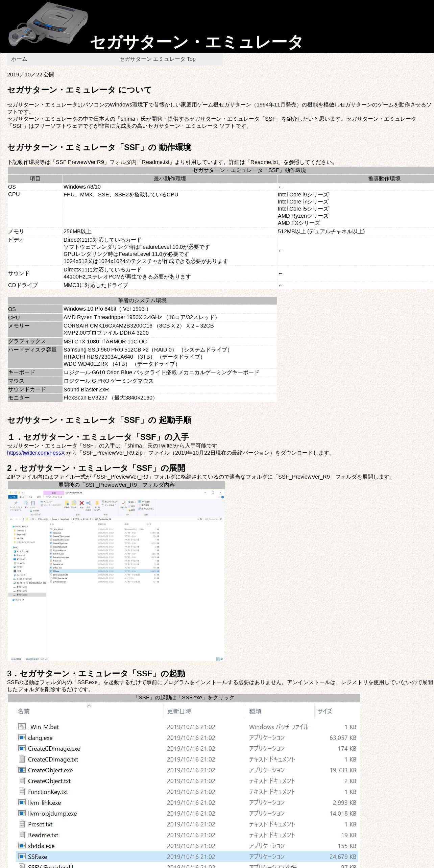Click the CreateCDImage.txt document icon in large list
This screenshot has height=868, width=434.
click(x=22, y=759)
